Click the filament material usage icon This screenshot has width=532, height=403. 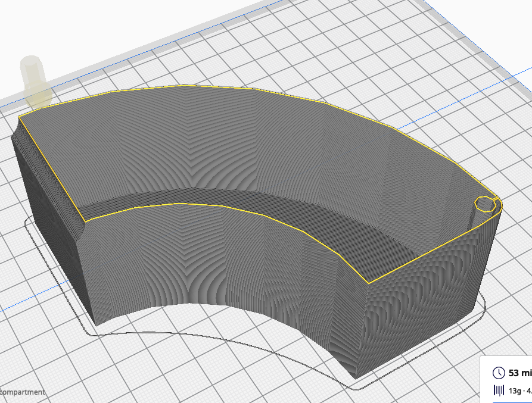coord(499,390)
